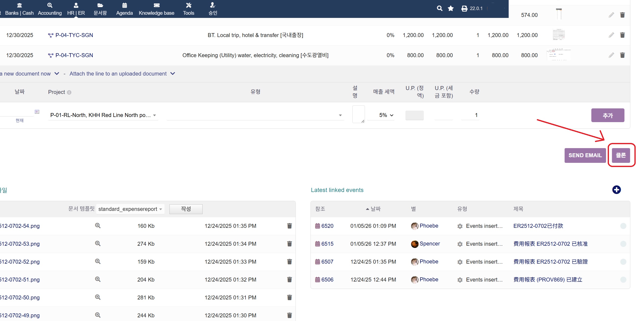Image resolution: width=644 pixels, height=321 pixels.
Task: Edit the BT. Local trip line
Action: tap(611, 35)
